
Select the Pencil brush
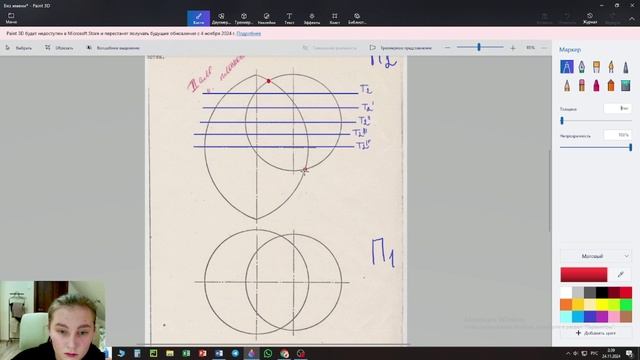567,85
